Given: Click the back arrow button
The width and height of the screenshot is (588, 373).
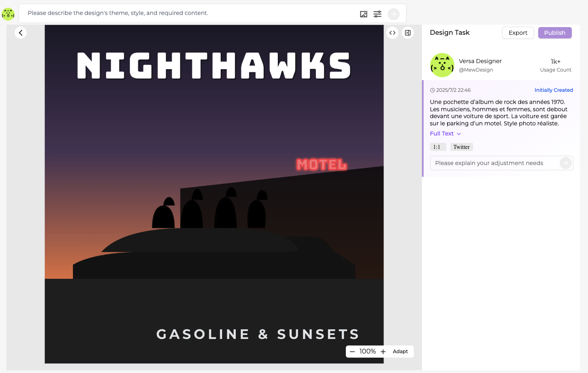Looking at the screenshot, I should pyautogui.click(x=21, y=33).
